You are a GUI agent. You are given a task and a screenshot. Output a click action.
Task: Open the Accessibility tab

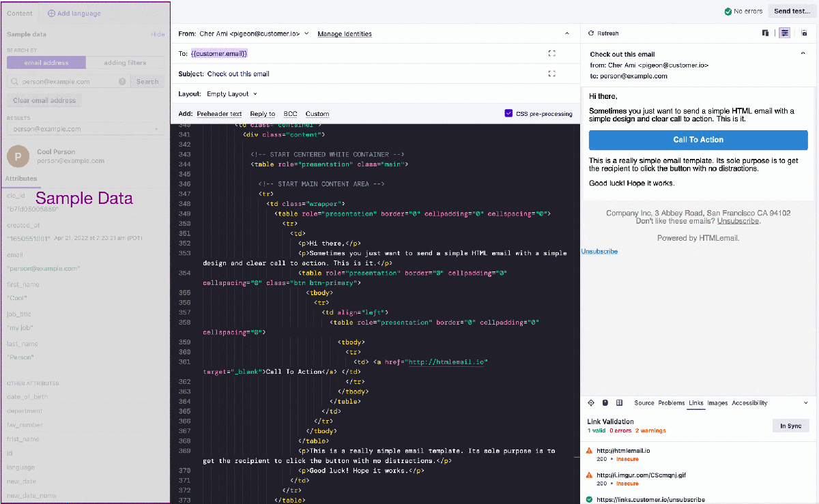[x=749, y=403]
